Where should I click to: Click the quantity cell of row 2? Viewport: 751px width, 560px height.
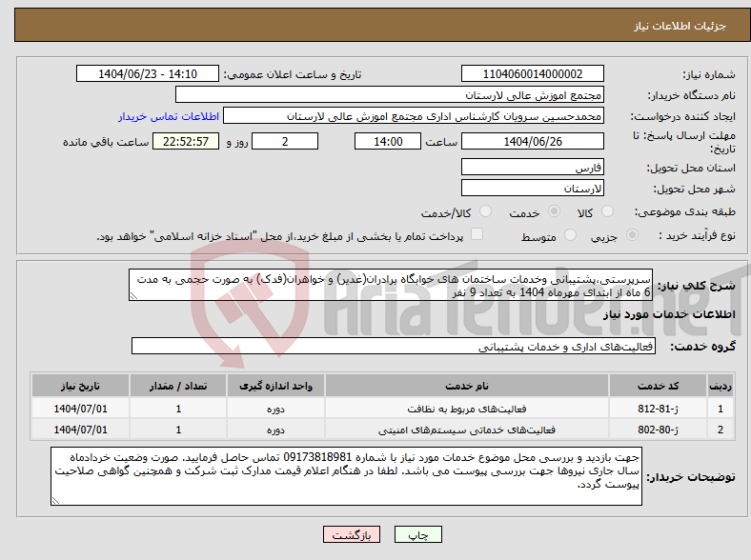[x=178, y=430]
